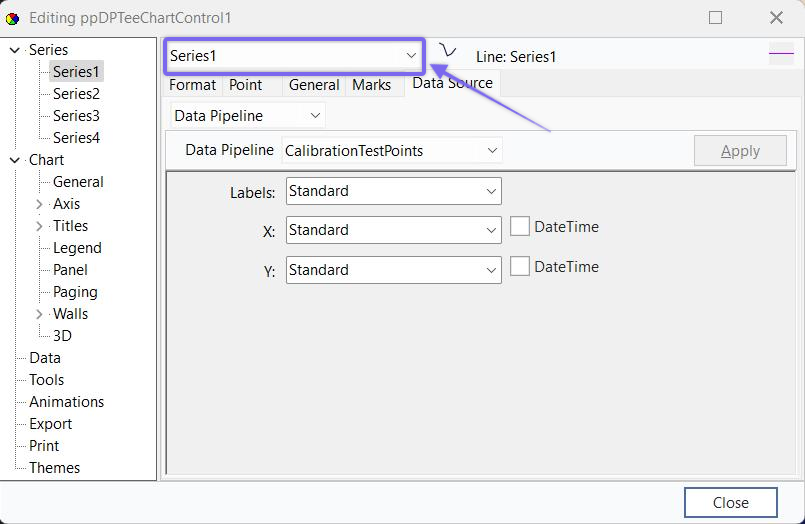
Task: Click the purple line color swatch
Action: point(781,57)
